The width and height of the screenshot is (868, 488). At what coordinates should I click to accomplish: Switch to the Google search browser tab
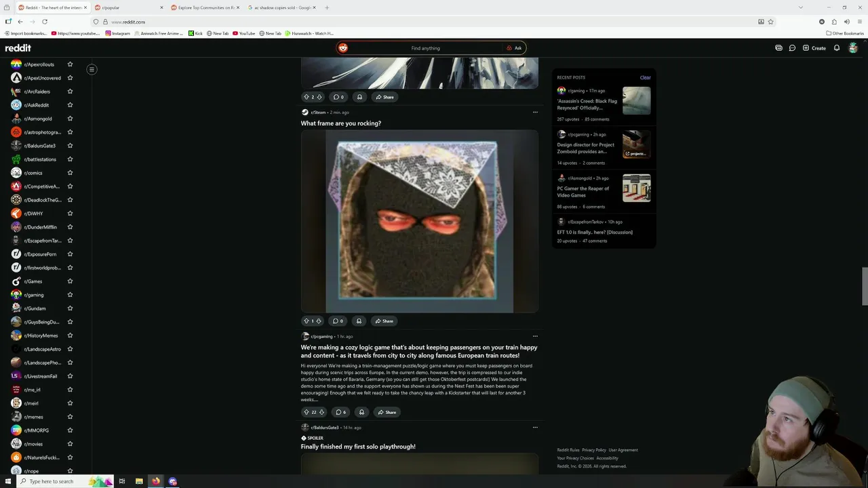[x=282, y=7]
